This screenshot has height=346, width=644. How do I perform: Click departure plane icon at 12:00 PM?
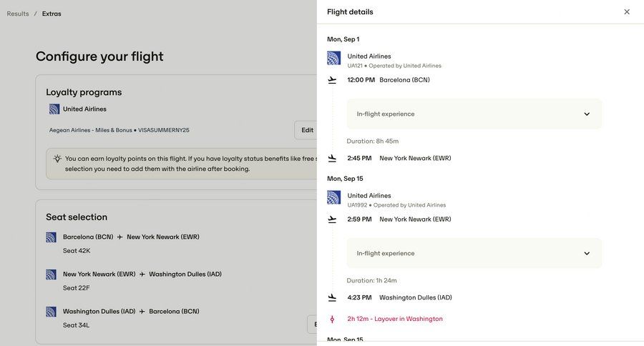(x=332, y=80)
